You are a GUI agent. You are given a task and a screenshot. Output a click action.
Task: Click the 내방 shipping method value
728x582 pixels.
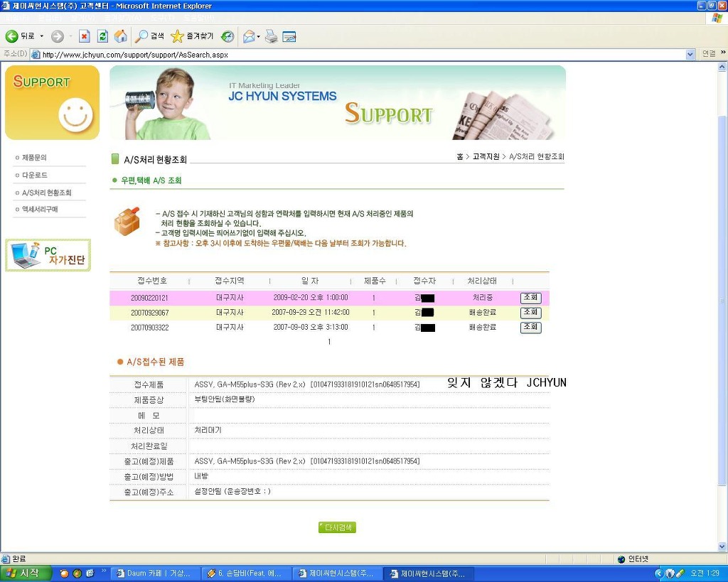[201, 476]
